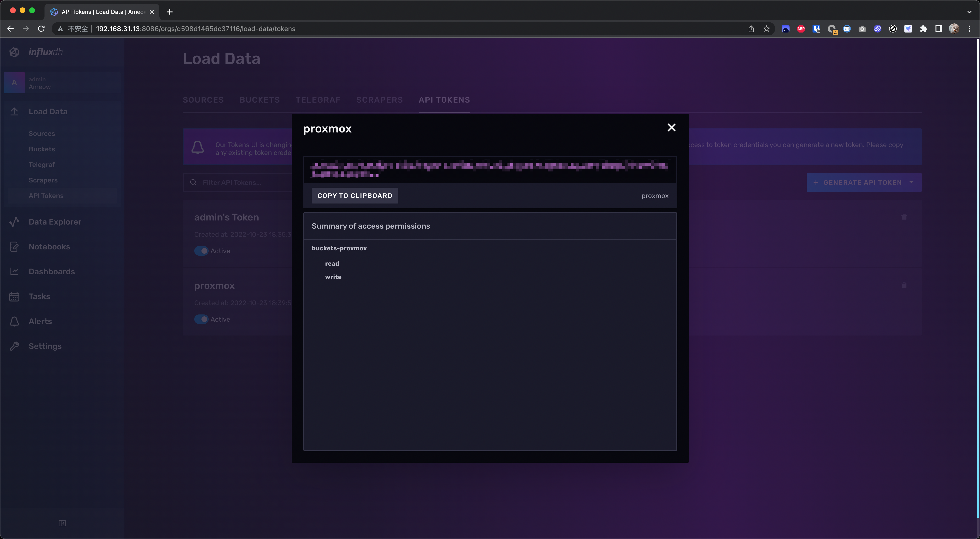
Task: Click Copy to Clipboard button
Action: tap(355, 196)
